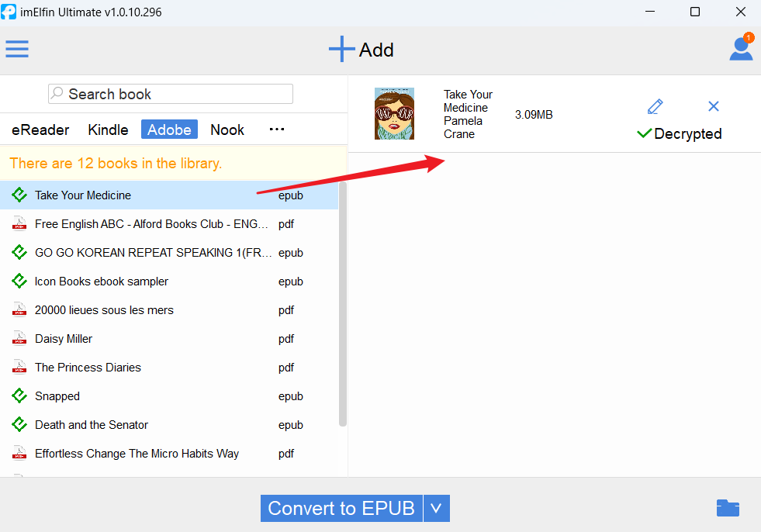This screenshot has width=761, height=532.
Task: Click pdf icon beside Daisy Miller
Action: (19, 339)
